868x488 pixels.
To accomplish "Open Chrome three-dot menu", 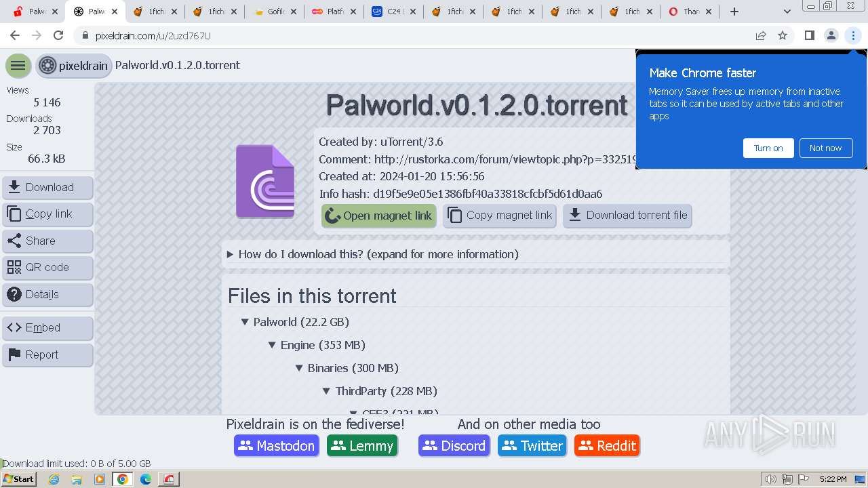I will [853, 35].
